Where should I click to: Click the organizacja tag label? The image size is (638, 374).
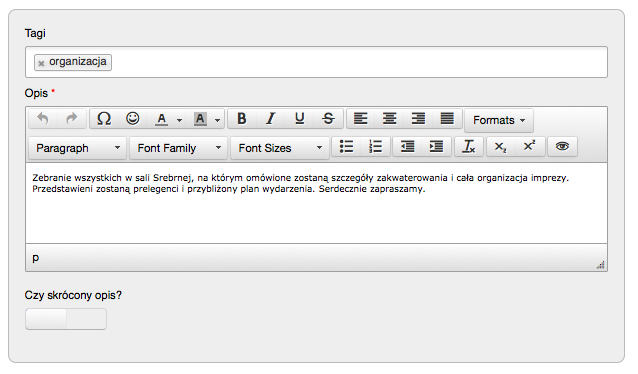click(x=78, y=61)
